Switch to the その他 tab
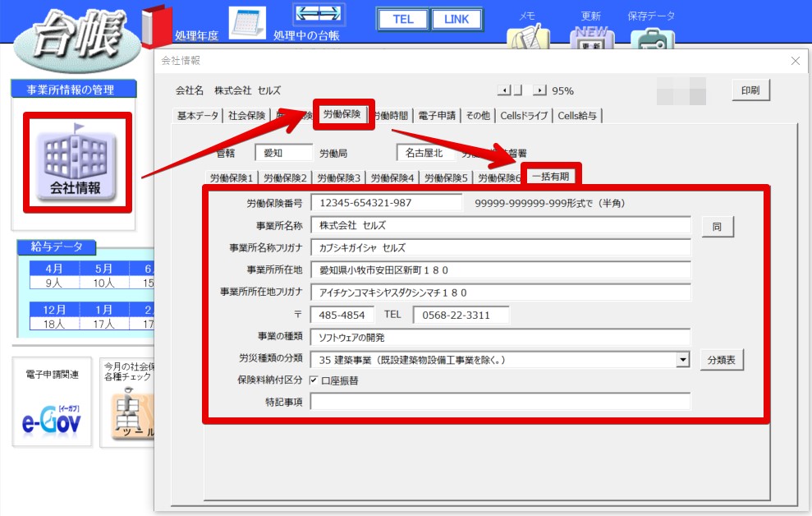 click(x=478, y=116)
